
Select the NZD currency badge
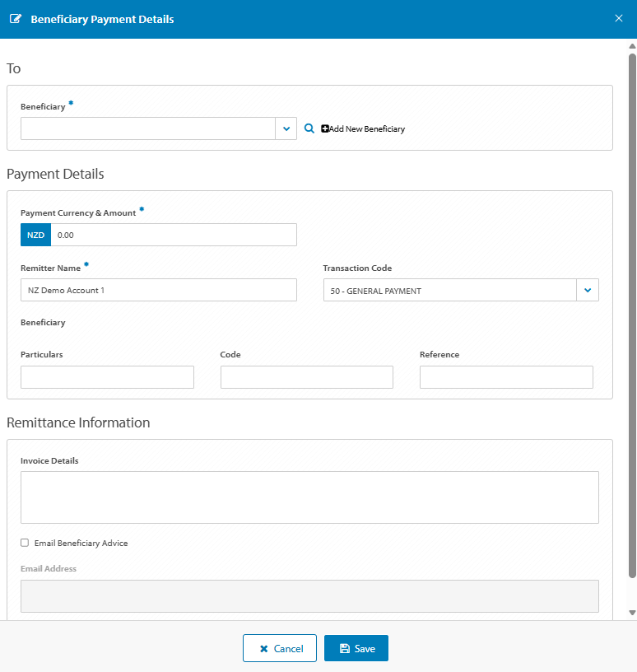click(35, 235)
